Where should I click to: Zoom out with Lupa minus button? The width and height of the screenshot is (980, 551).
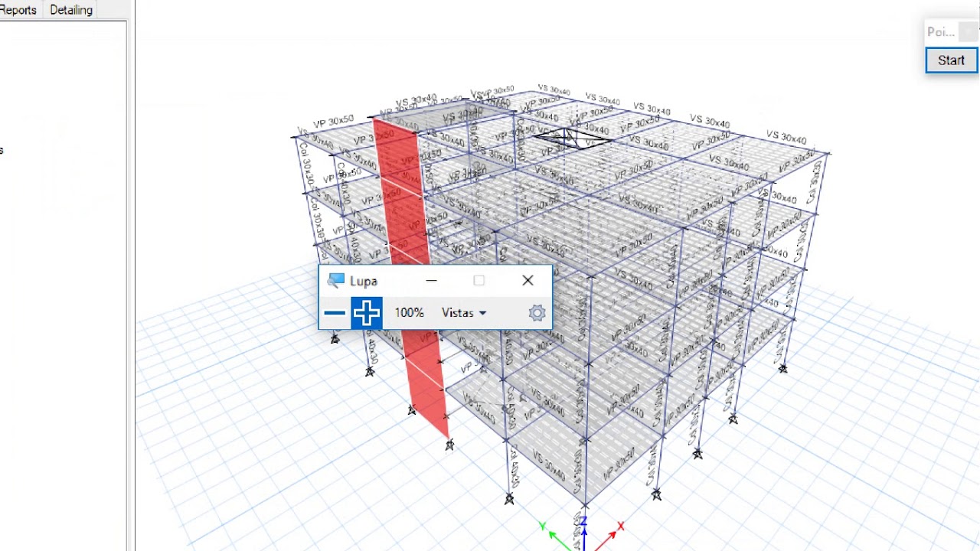[335, 313]
